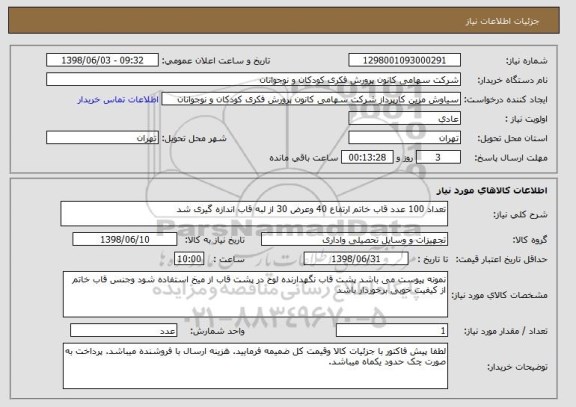The width and height of the screenshot is (576, 407).
Task: Click the واحد شمارش label
Action: click(x=217, y=331)
